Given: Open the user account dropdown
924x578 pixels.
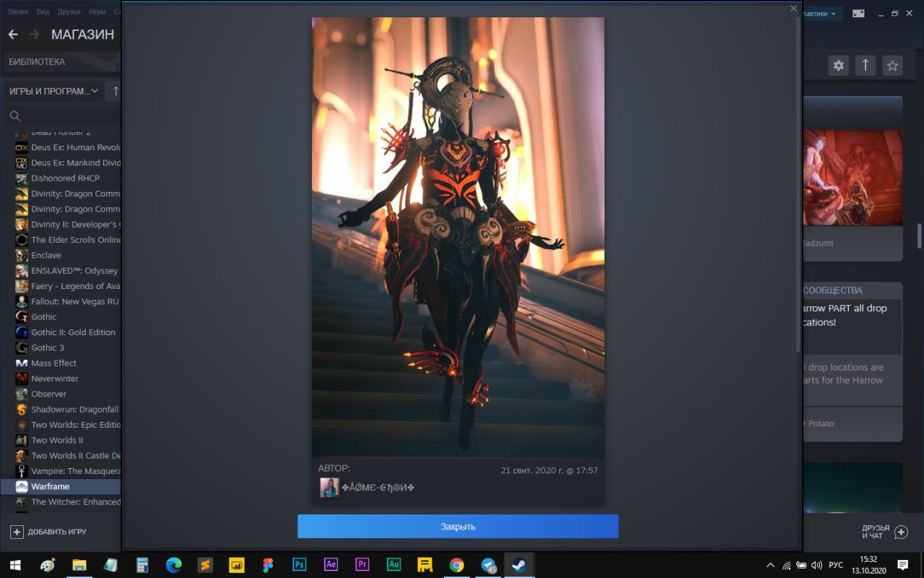Looking at the screenshot, I should [821, 13].
